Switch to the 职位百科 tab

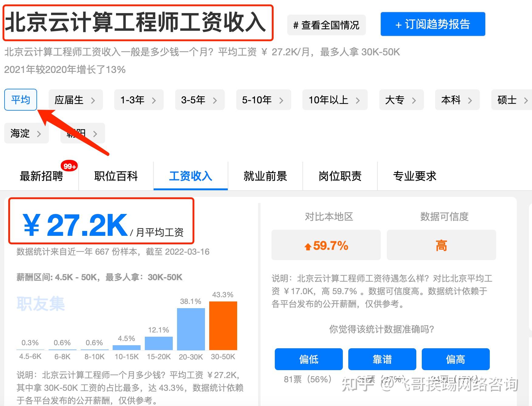116,176
